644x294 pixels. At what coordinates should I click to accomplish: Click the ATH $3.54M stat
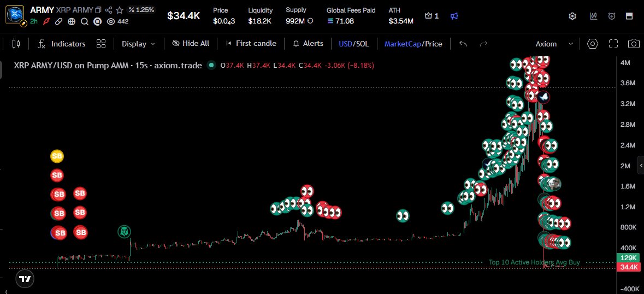point(401,16)
